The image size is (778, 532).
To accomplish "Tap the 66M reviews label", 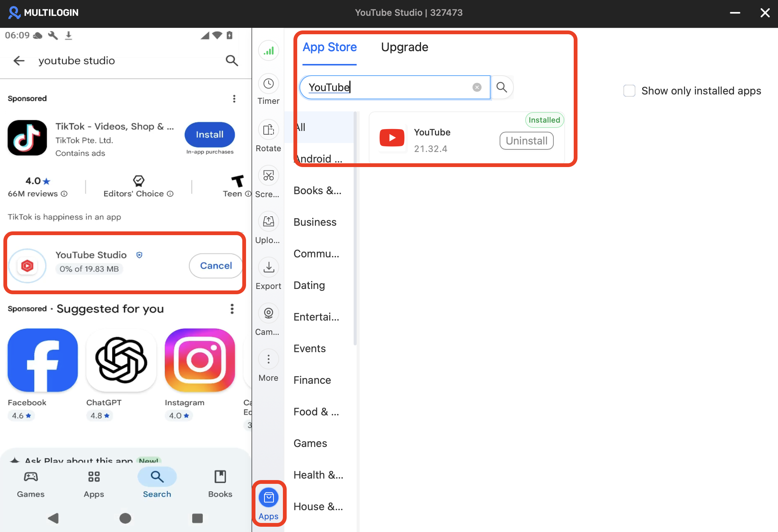I will (33, 194).
